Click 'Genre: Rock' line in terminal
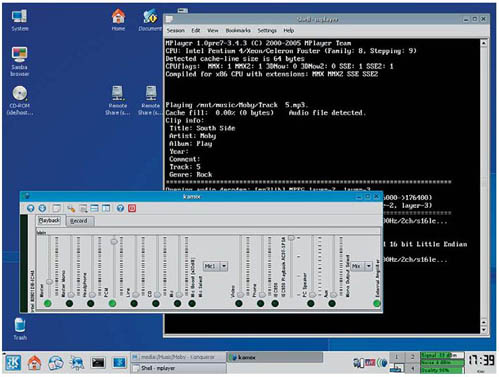This screenshot has height=377, width=499. click(x=191, y=174)
